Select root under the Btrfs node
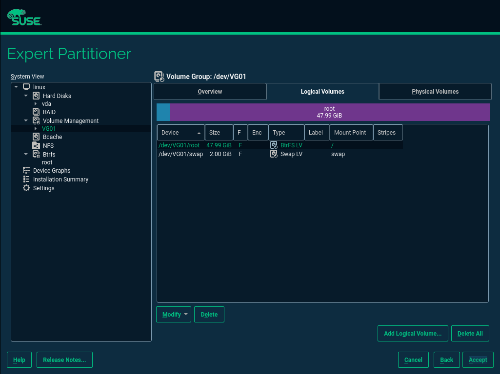The width and height of the screenshot is (500, 374). pos(47,162)
